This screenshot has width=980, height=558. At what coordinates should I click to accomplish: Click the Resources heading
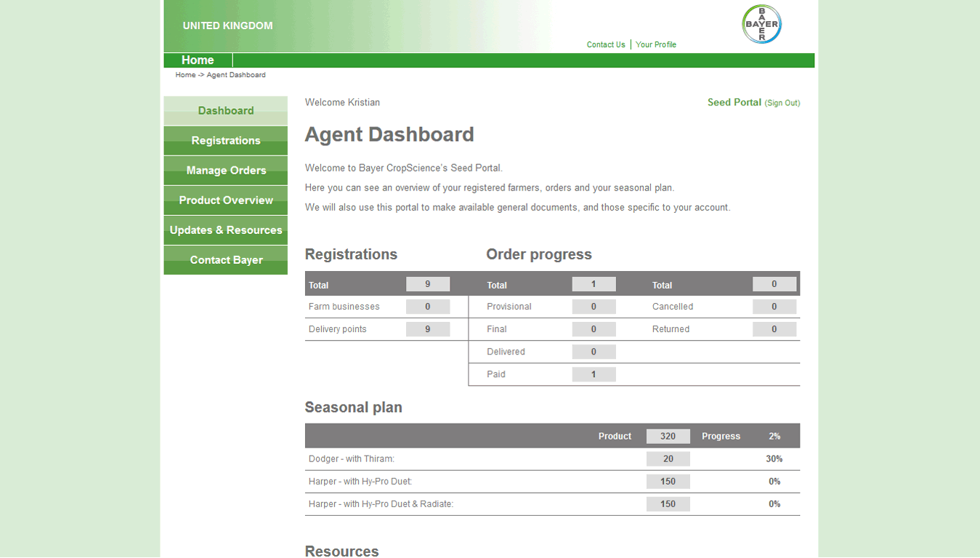pos(342,551)
